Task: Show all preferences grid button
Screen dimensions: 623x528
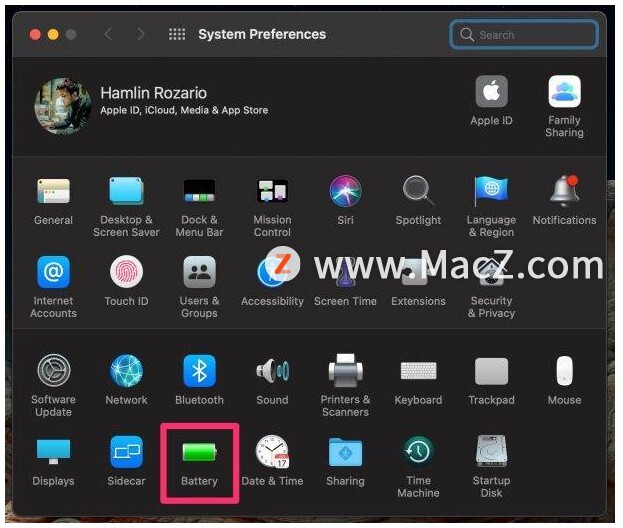Action: (177, 34)
